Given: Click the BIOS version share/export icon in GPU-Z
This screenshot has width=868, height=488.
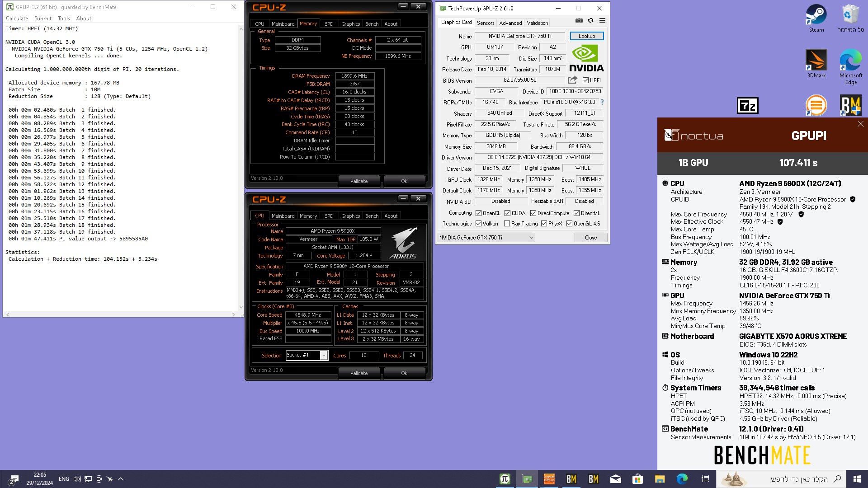Looking at the screenshot, I should pyautogui.click(x=572, y=80).
